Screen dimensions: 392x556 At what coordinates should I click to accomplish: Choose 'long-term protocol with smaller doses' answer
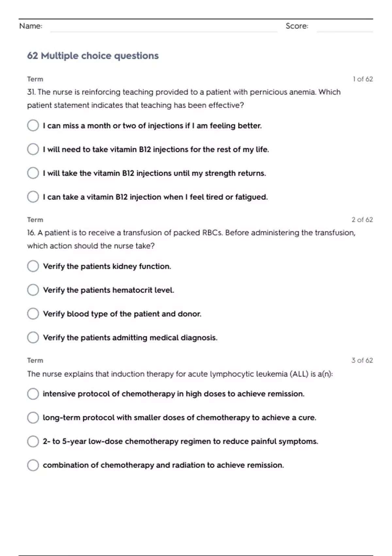(x=33, y=418)
